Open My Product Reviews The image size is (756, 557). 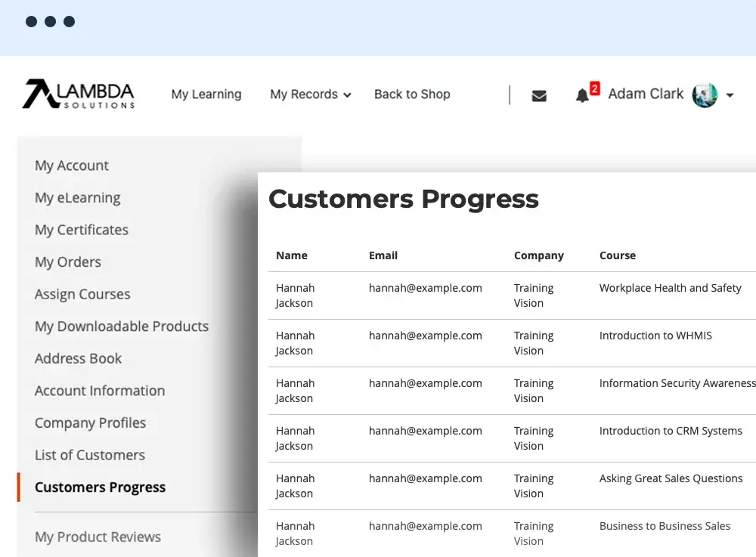pos(98,537)
